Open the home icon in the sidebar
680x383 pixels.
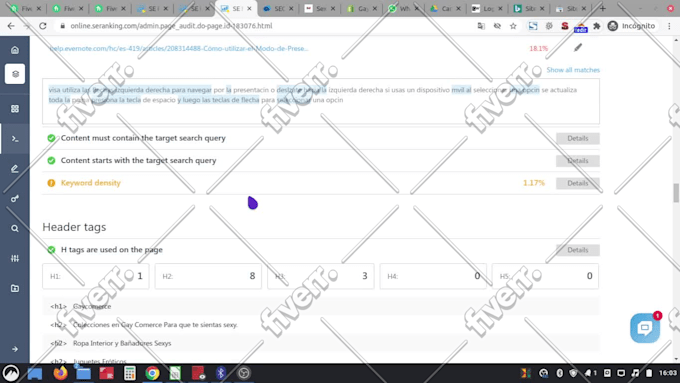pos(15,50)
